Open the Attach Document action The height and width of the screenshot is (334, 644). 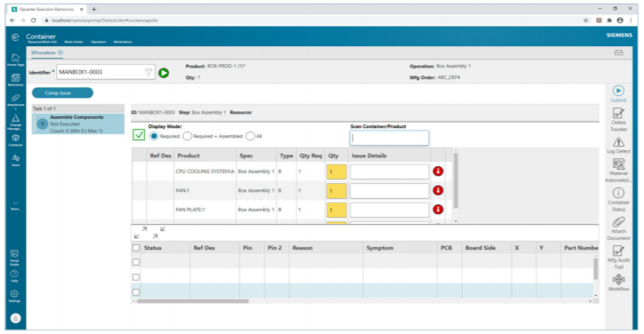(x=618, y=222)
